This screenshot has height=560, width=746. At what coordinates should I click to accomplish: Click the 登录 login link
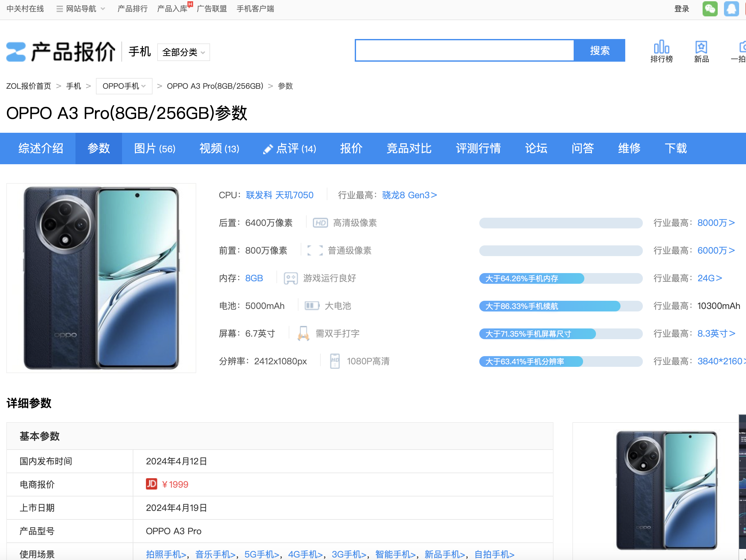click(682, 9)
